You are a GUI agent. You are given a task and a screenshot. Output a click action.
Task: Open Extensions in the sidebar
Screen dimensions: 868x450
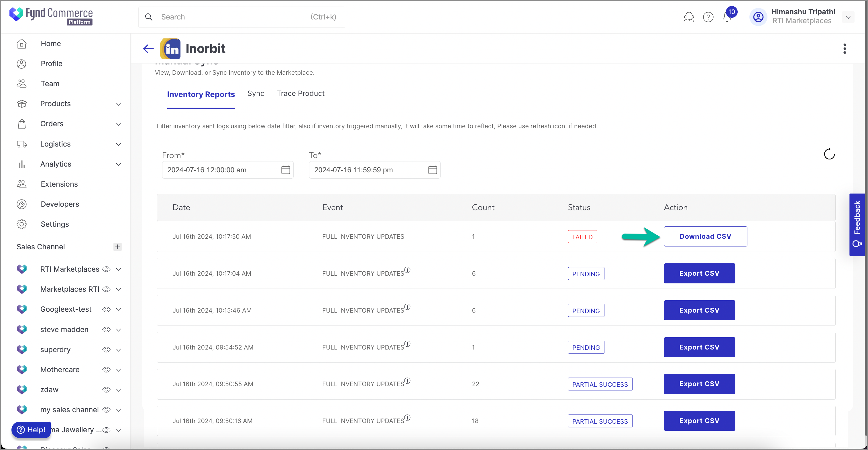point(59,184)
